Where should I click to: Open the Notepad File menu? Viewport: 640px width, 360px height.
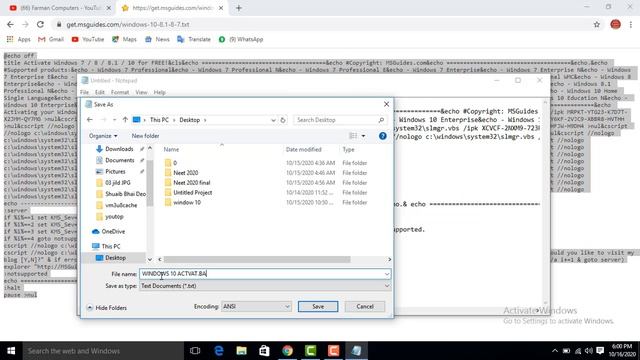coord(84,92)
